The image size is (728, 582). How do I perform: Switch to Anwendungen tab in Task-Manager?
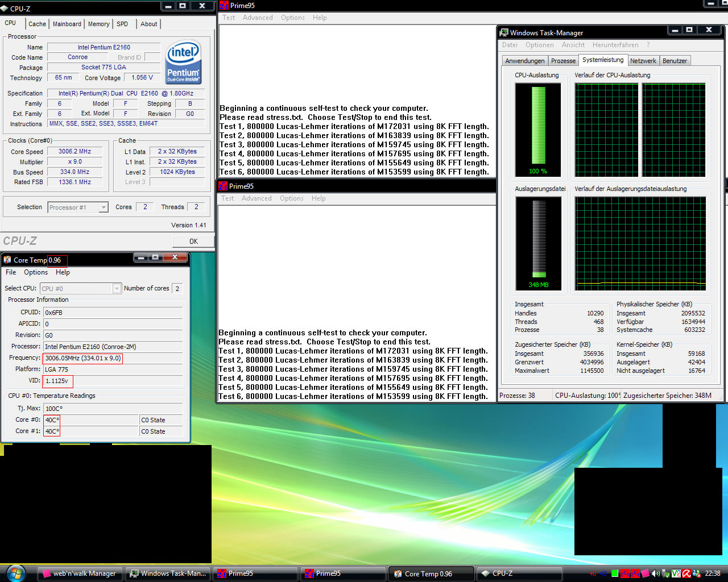[x=525, y=61]
